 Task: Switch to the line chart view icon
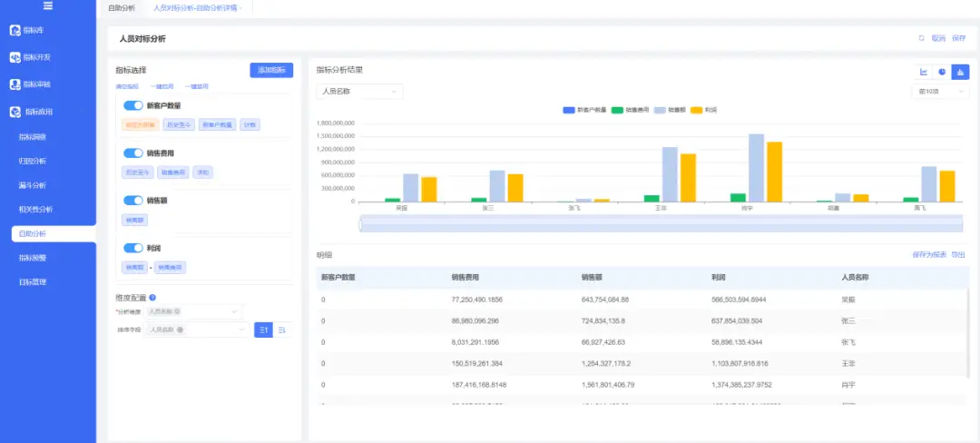click(924, 72)
